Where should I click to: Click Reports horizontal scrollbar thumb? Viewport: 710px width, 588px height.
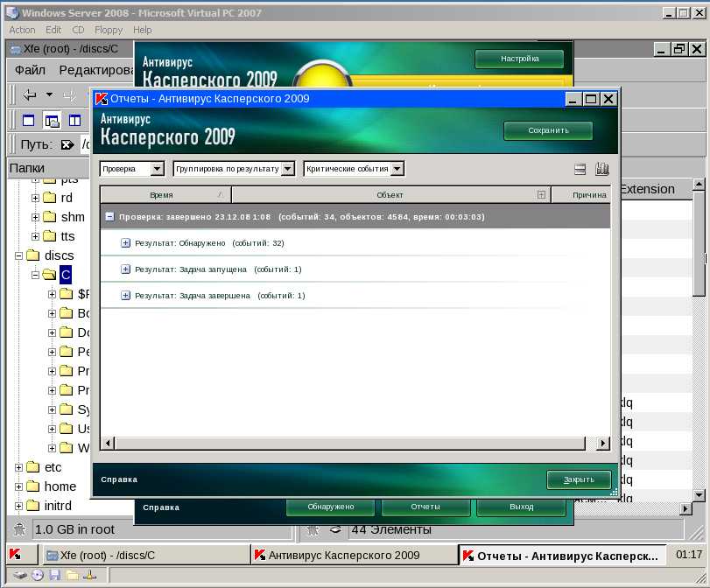(350, 443)
